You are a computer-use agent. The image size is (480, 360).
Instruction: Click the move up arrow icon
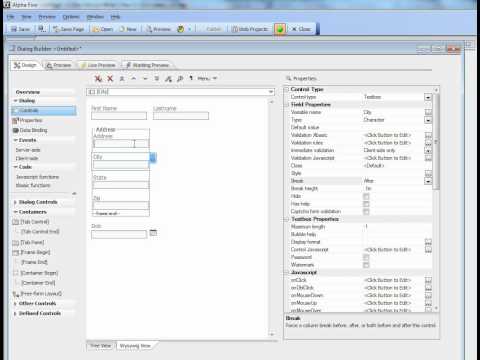pos(133,79)
